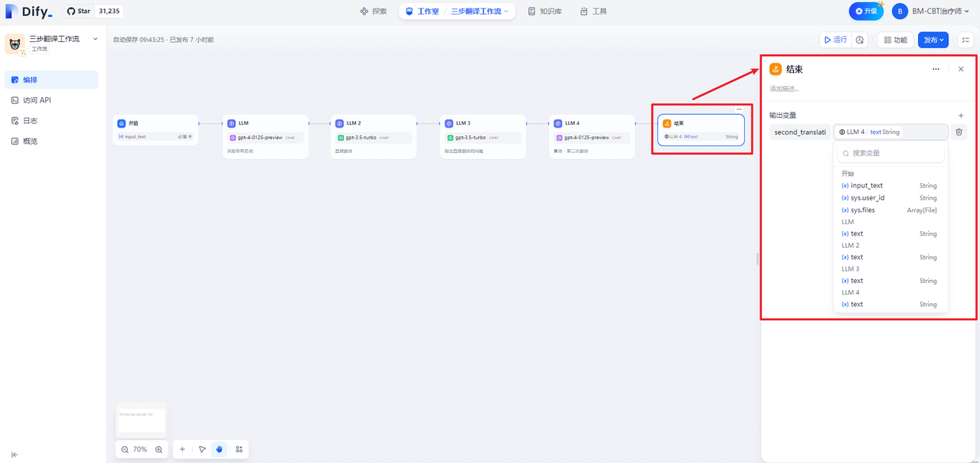
Task: Click the B user avatar
Action: click(x=900, y=11)
